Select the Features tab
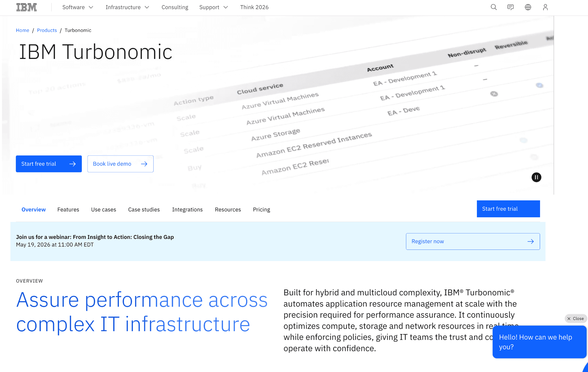This screenshot has height=372, width=588. point(68,210)
